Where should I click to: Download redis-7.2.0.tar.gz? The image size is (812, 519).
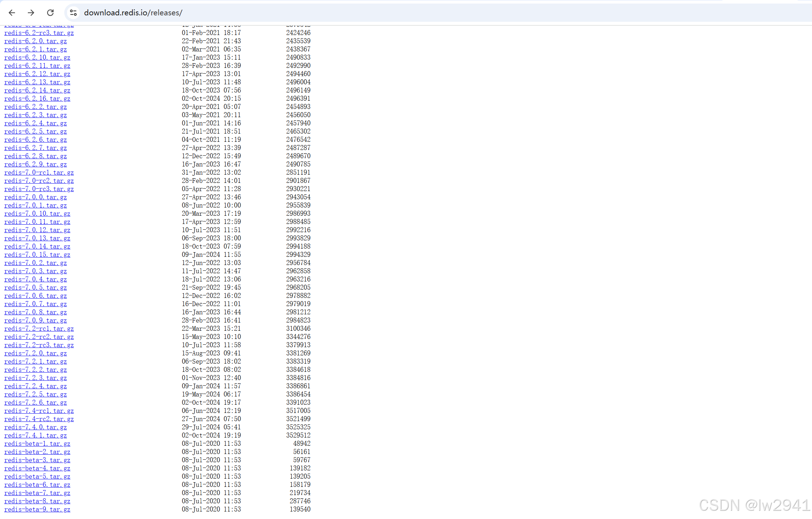point(35,353)
